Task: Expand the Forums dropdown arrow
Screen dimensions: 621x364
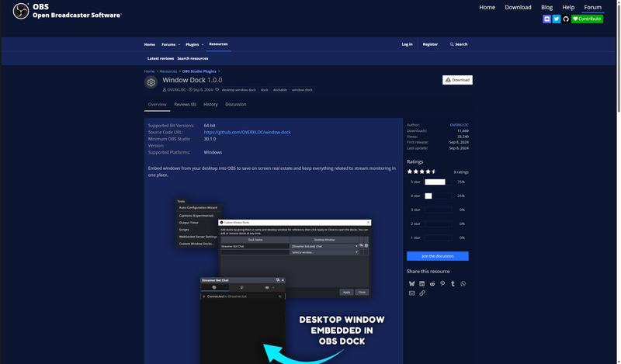Action: (179, 44)
